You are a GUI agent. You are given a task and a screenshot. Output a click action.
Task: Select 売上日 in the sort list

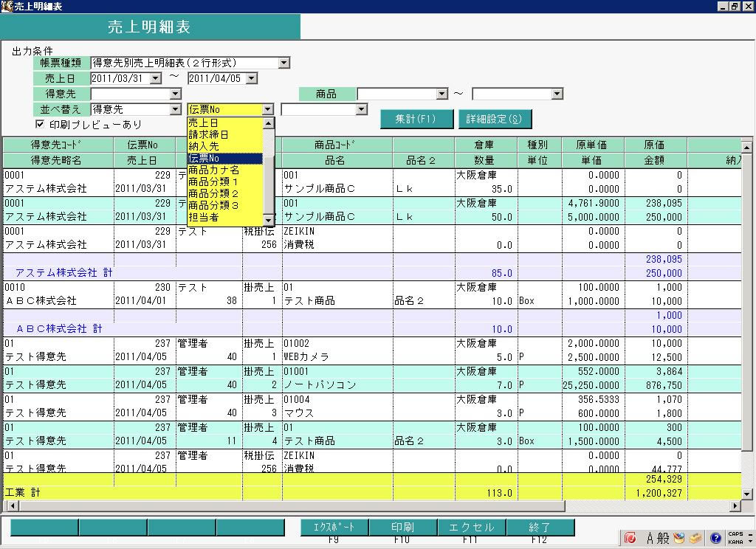tap(225, 123)
